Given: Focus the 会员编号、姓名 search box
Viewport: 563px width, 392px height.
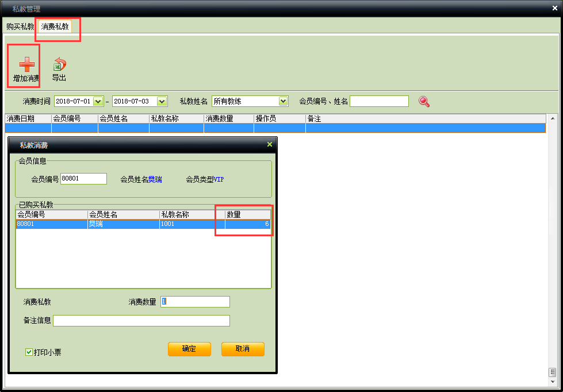Looking at the screenshot, I should pyautogui.click(x=379, y=101).
